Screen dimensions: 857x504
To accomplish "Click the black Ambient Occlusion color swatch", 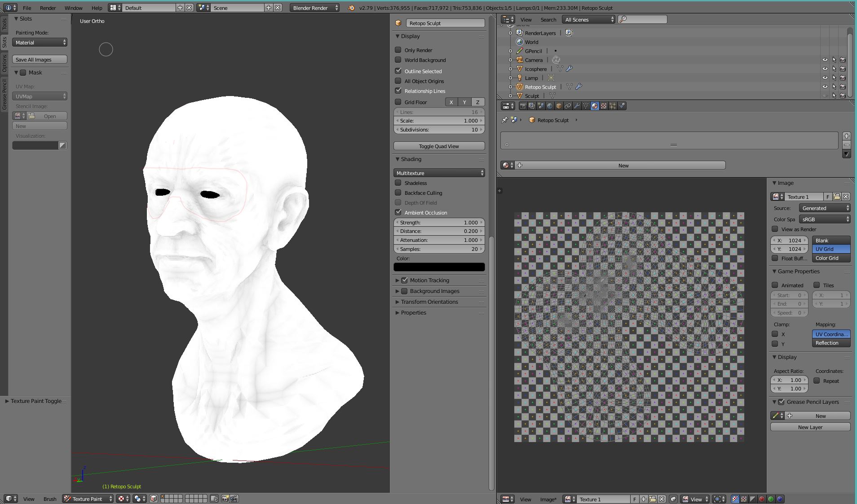I will point(439,267).
